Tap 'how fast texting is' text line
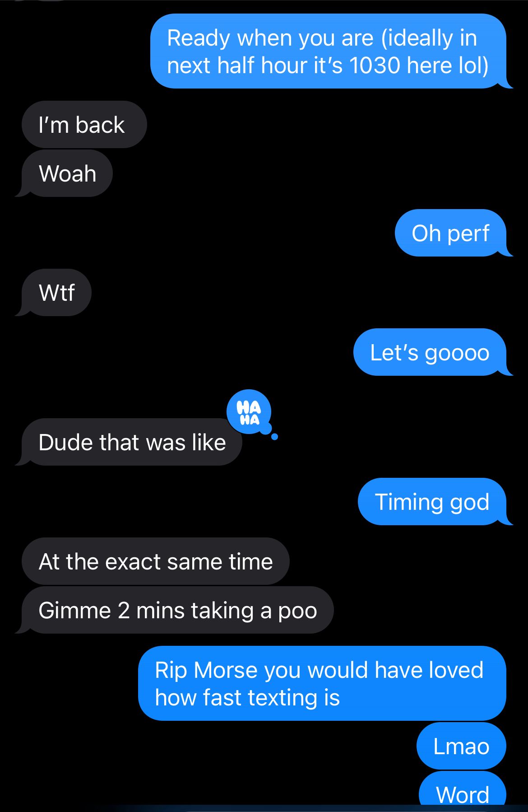The width and height of the screenshot is (528, 812). tap(247, 698)
